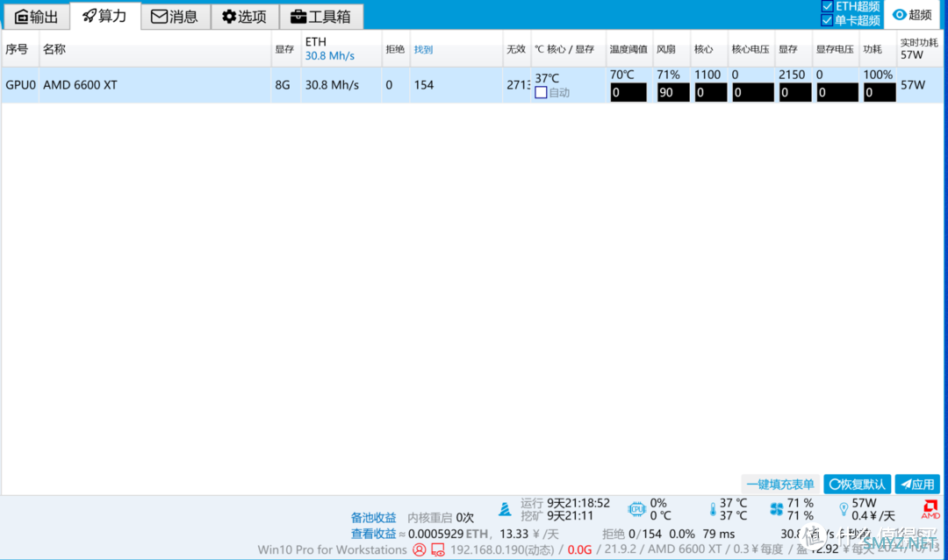
Task: Click the 显存电压 column header
Action: [835, 49]
